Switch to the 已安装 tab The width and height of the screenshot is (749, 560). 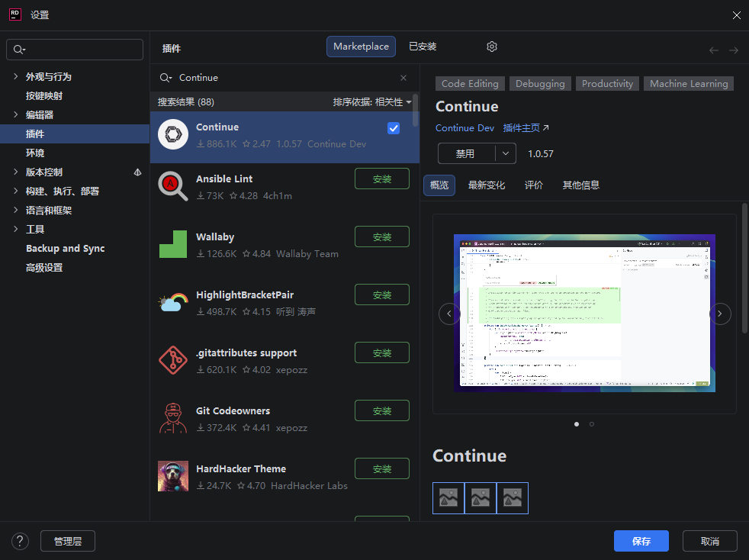[x=423, y=47]
